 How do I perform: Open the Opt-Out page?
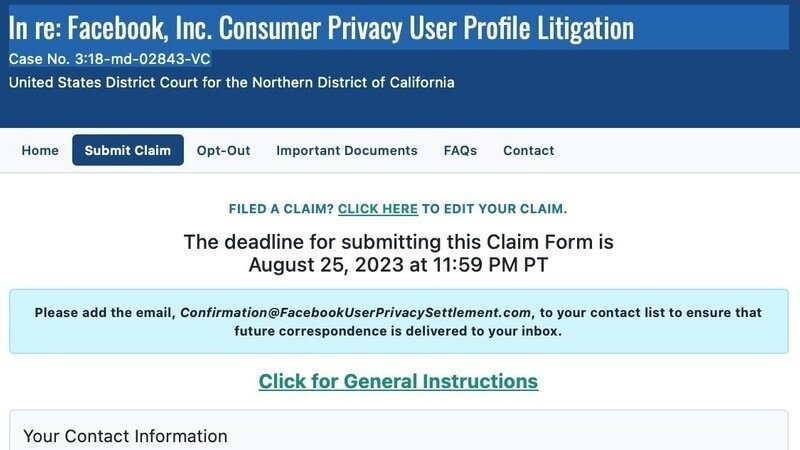(x=223, y=151)
